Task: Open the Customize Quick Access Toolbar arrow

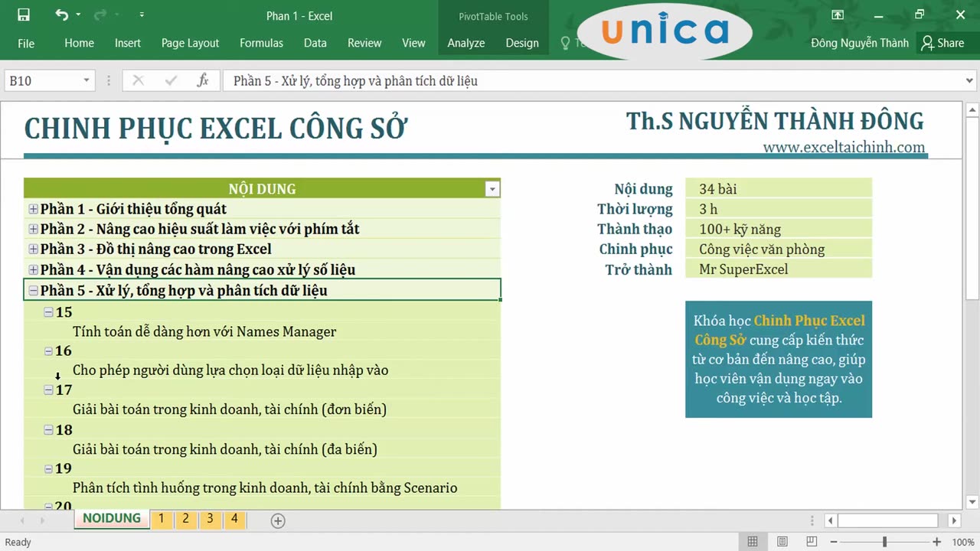Action: (142, 15)
